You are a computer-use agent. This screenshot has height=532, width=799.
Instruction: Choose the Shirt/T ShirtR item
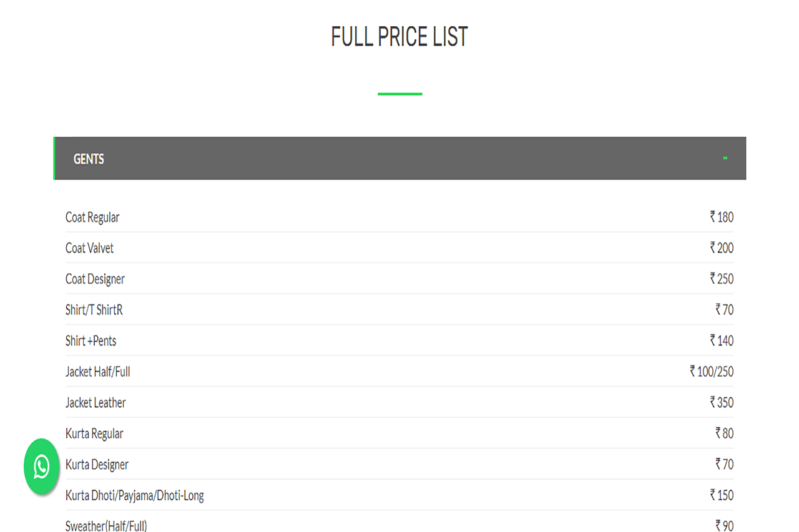[x=399, y=309]
